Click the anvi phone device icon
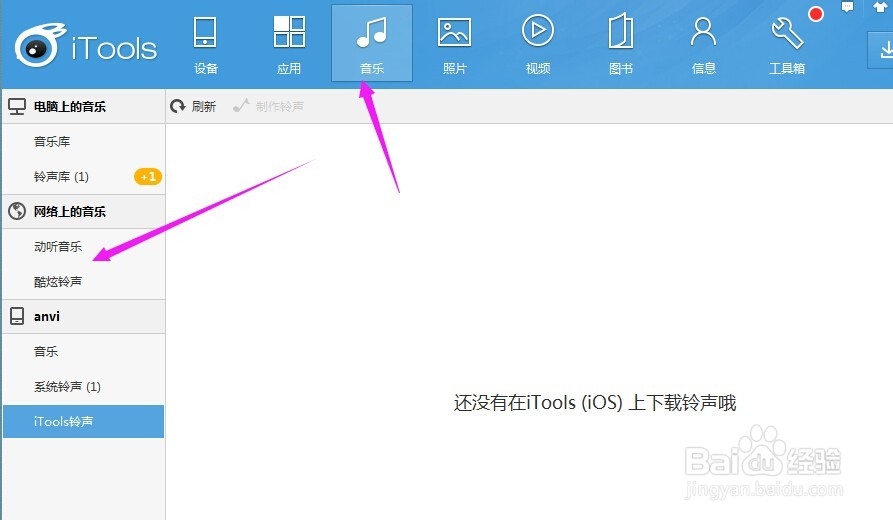The height and width of the screenshot is (520, 893). point(17,317)
